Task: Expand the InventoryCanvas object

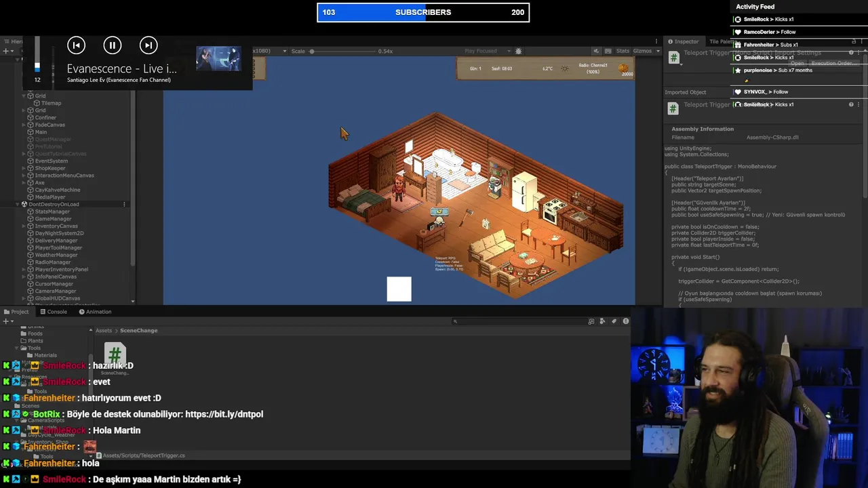Action: coord(24,226)
